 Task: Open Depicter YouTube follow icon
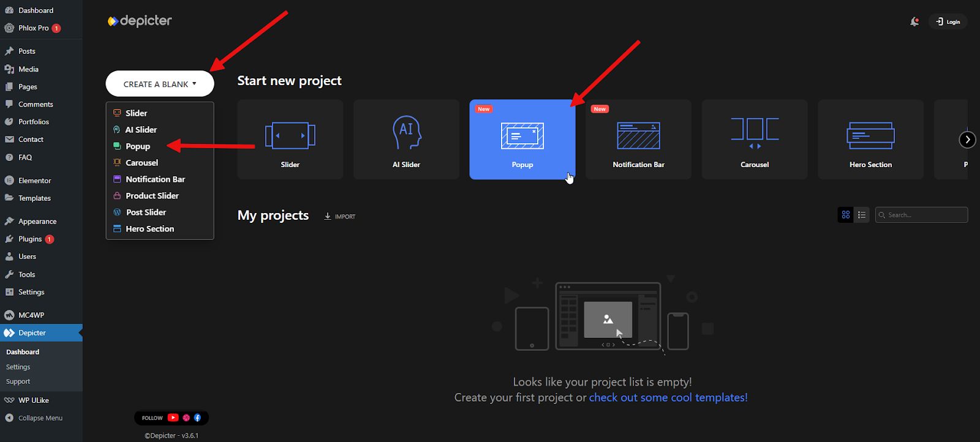point(173,418)
